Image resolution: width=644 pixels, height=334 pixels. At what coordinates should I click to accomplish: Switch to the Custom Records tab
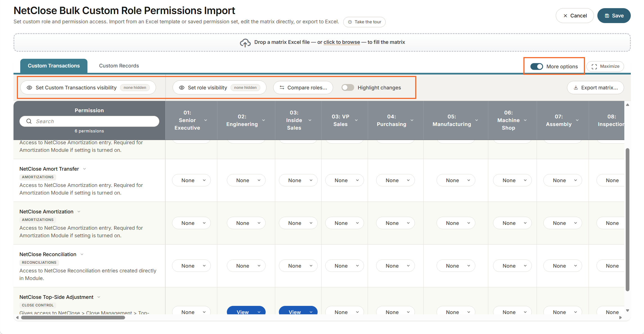(x=119, y=66)
